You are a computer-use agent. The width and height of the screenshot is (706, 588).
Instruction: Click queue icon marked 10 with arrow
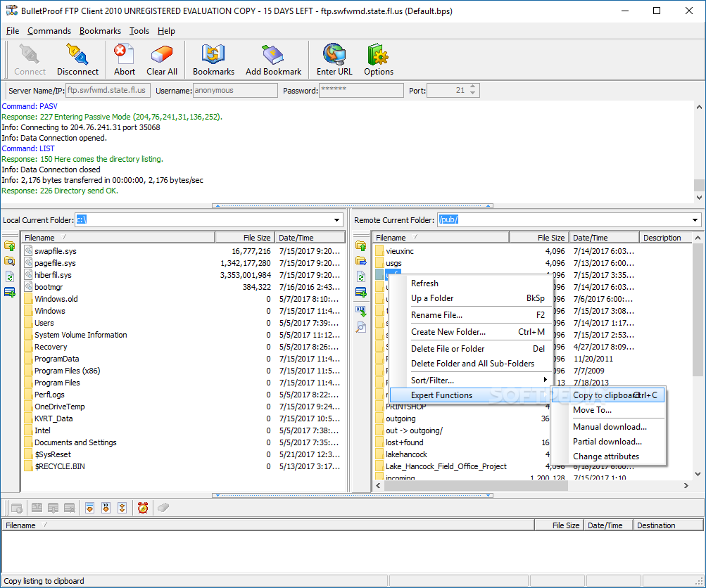106,508
